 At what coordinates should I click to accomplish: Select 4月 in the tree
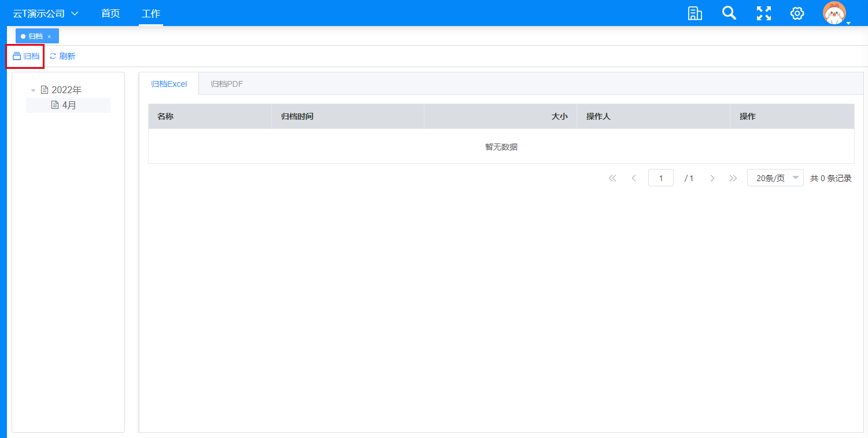(x=69, y=105)
